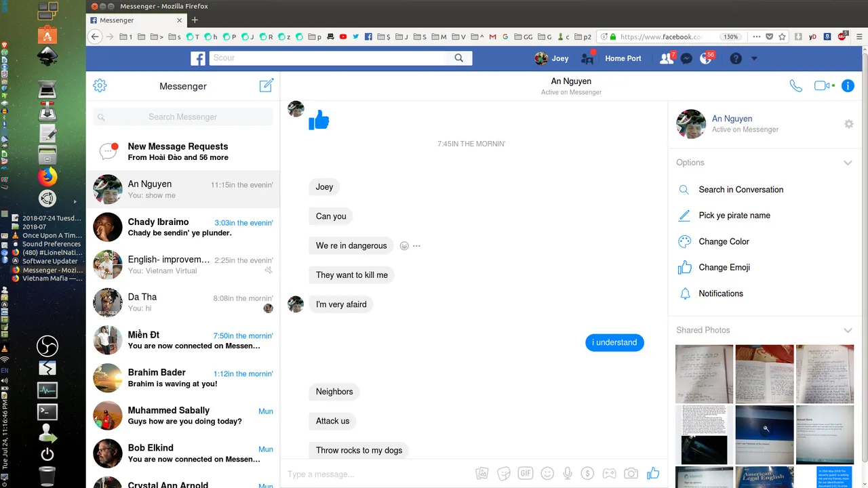Open Firefox page actions menu
The width and height of the screenshot is (868, 488).
click(x=757, y=37)
